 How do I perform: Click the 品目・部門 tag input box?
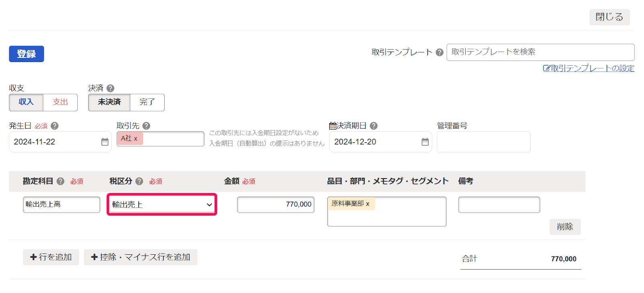tap(387, 212)
